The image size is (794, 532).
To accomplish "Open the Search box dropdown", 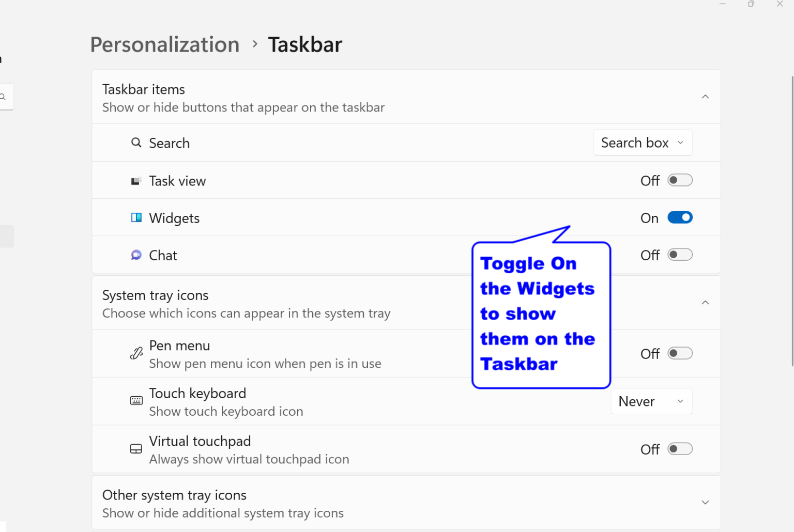I will coord(643,143).
